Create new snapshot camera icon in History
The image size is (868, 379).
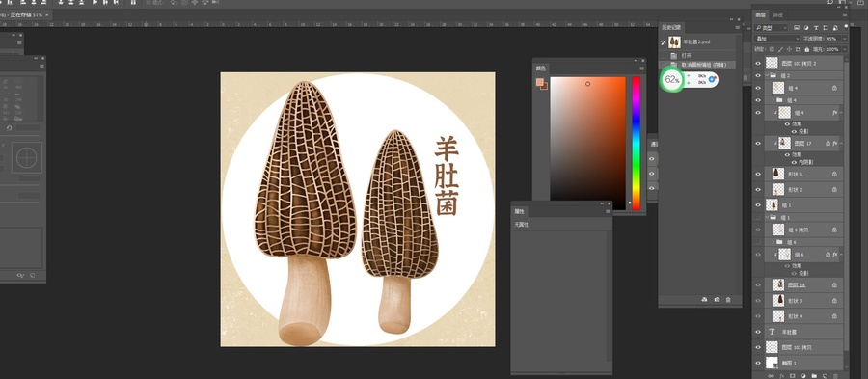717,299
